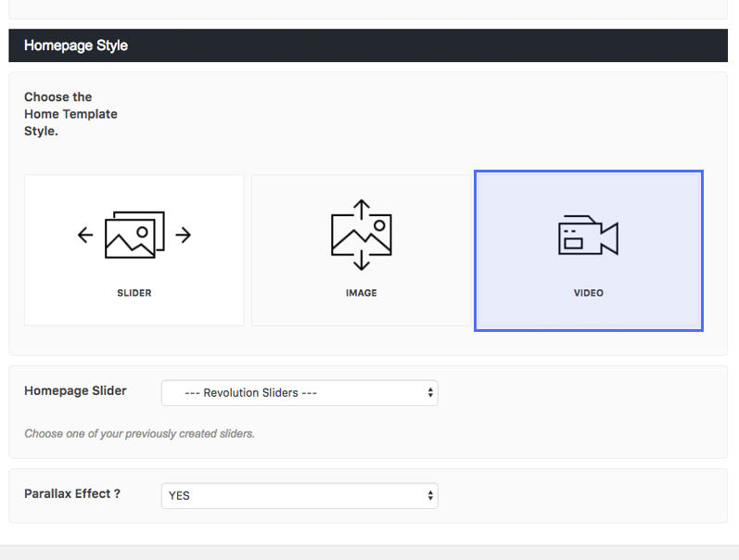This screenshot has height=560, width=739.
Task: Select the highlighted Video template style card
Action: [x=588, y=250]
